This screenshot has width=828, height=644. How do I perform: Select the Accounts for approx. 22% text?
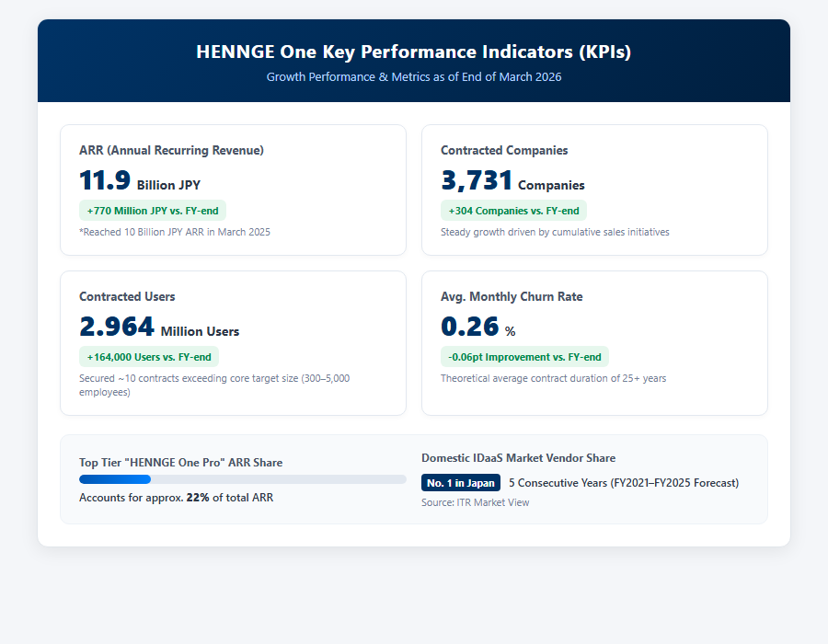[x=177, y=497]
